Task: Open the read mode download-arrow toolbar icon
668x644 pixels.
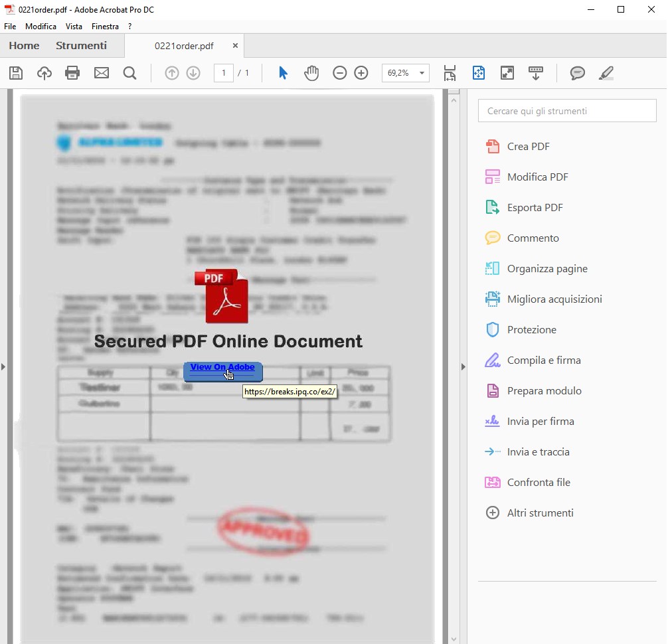Action: click(x=535, y=73)
